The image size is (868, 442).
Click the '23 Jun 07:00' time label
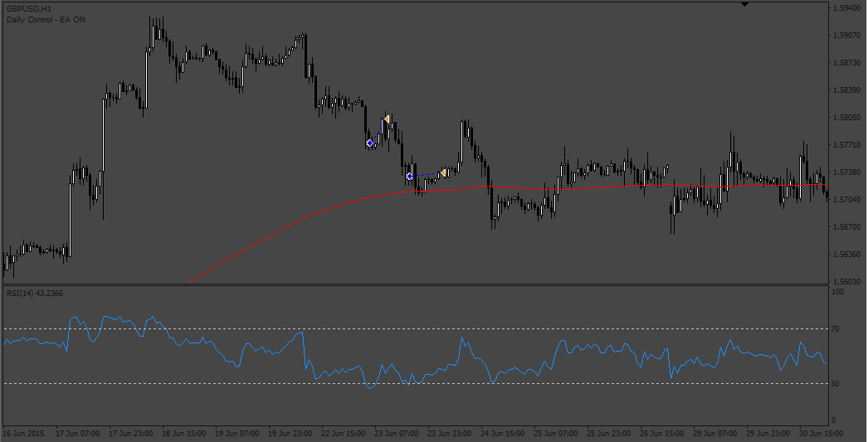click(x=397, y=434)
